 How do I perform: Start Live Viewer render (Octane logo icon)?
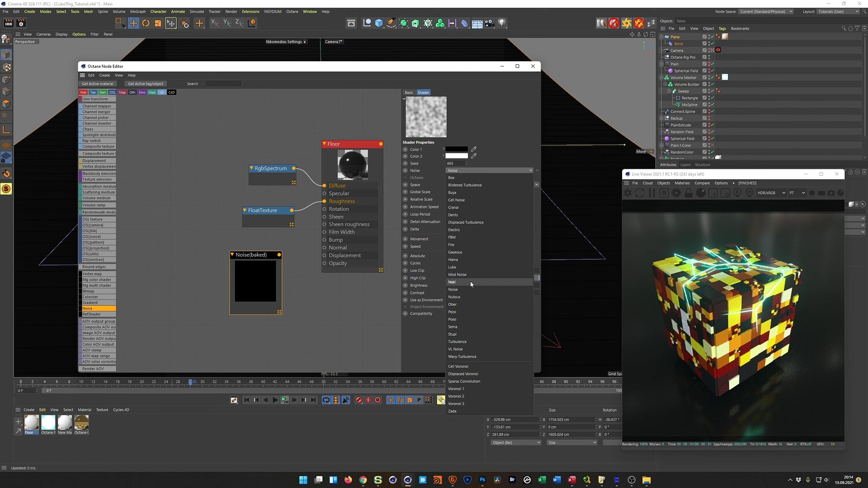pyautogui.click(x=628, y=193)
